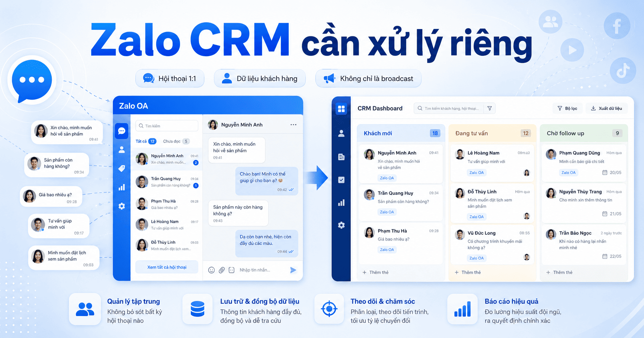Open Trần Bảo Ngọc follow up card
644x338 pixels.
point(584,244)
